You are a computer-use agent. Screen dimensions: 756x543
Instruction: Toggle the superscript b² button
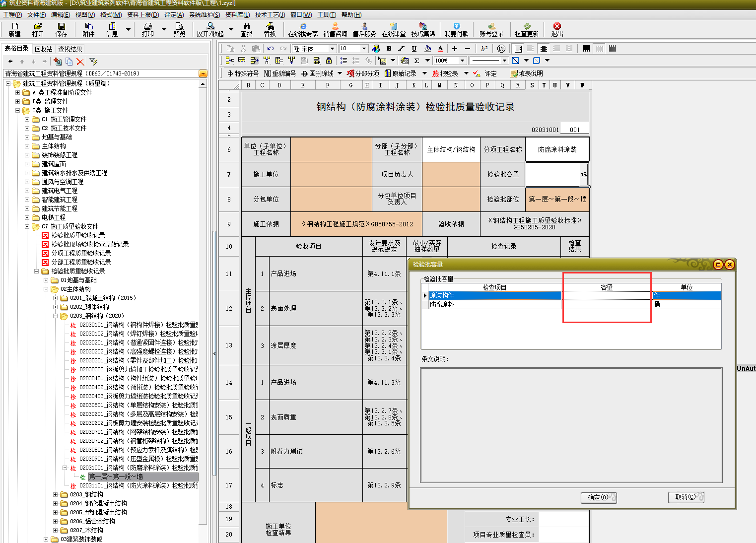click(x=484, y=49)
